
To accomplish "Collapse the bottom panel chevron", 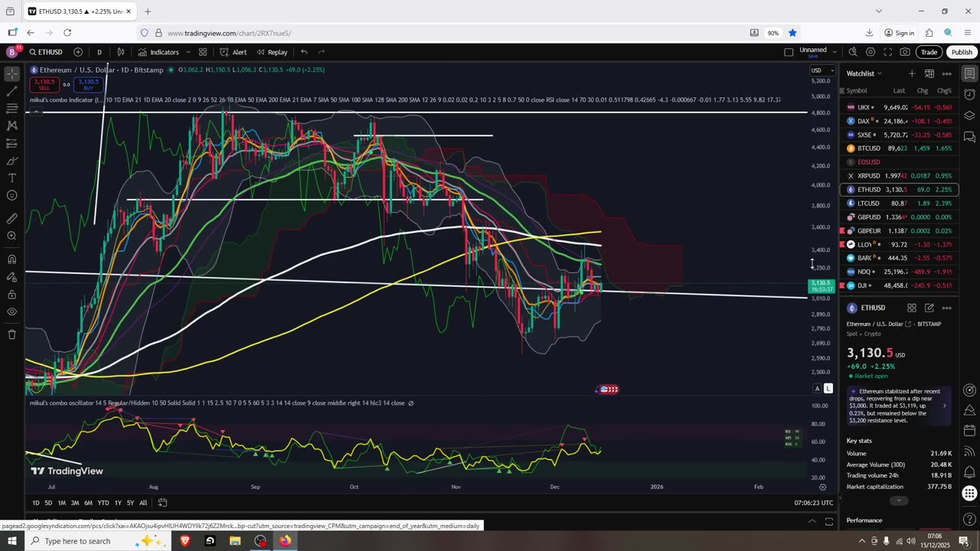I will coord(812,522).
